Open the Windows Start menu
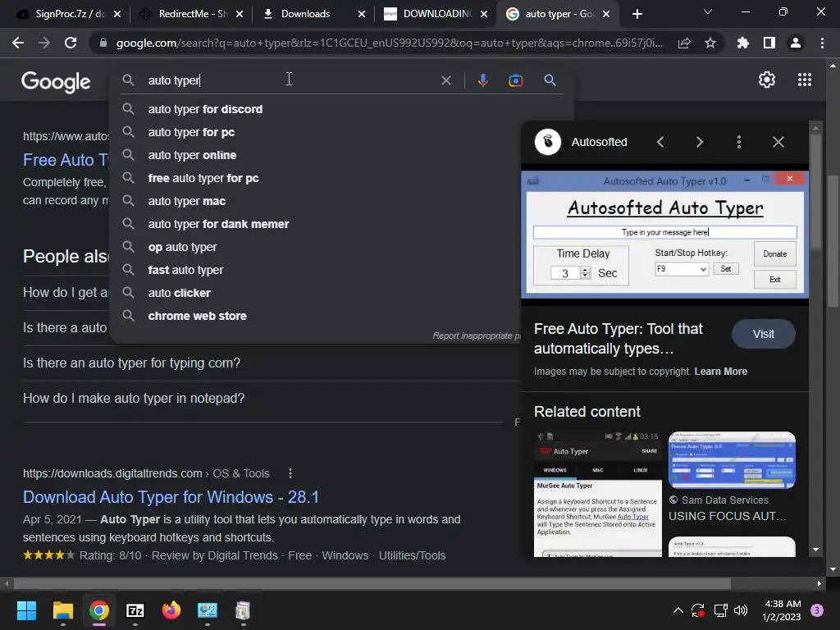Screen dimensions: 840x630 click(26, 610)
